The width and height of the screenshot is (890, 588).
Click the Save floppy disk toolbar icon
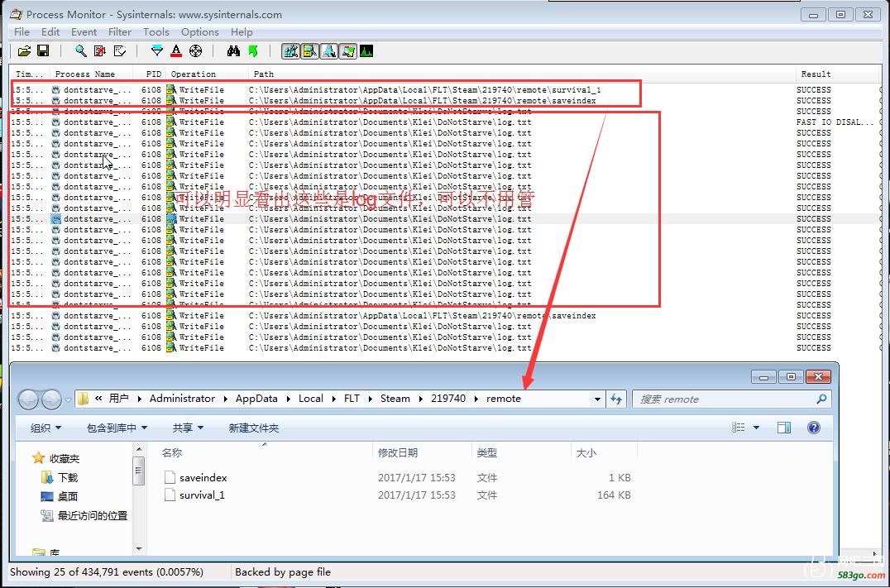(x=43, y=51)
